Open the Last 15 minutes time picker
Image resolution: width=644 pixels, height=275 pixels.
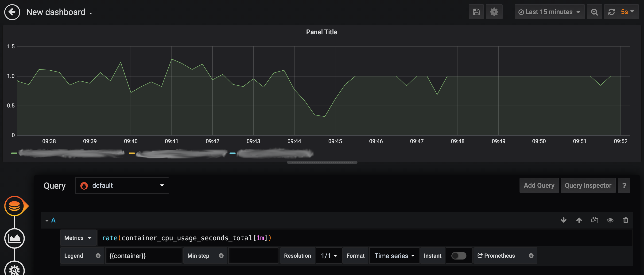click(549, 12)
